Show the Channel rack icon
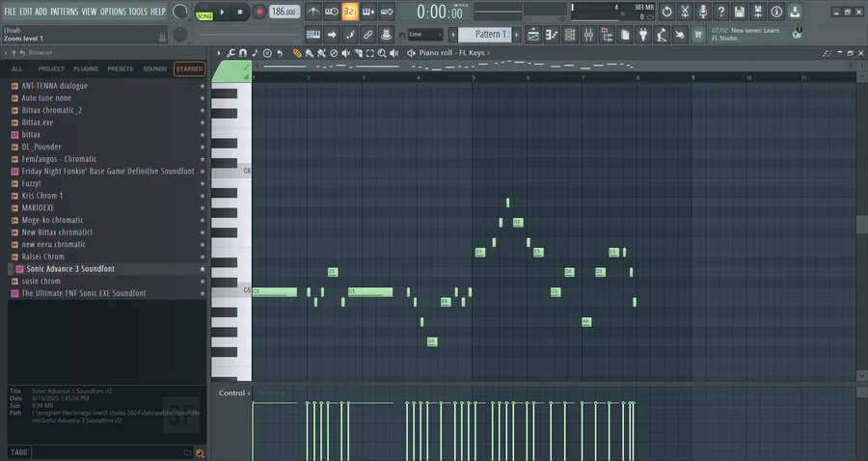Viewport: 868px width, 461px height. [570, 35]
